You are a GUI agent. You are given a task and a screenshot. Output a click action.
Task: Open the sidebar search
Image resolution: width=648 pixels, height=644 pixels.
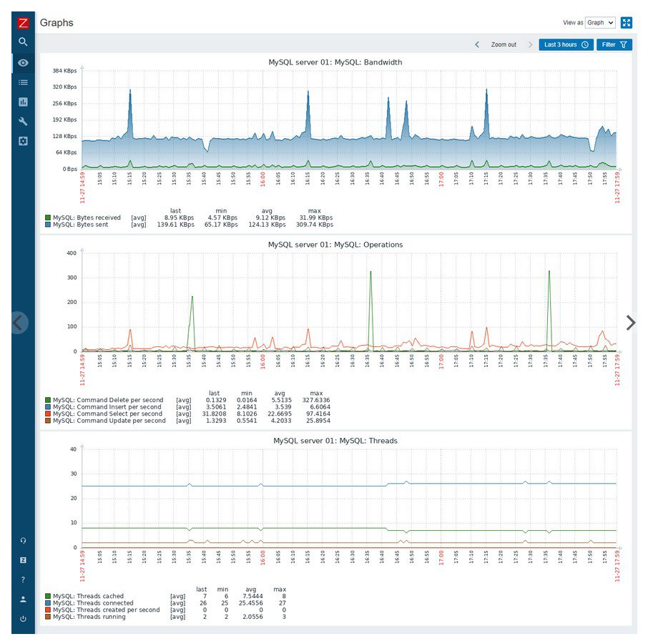23,42
